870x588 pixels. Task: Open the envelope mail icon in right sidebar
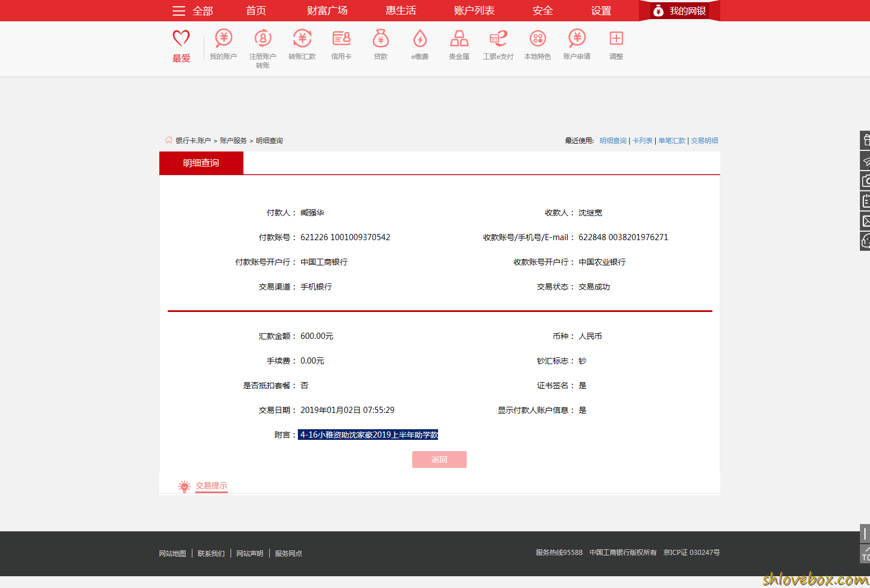(x=865, y=221)
